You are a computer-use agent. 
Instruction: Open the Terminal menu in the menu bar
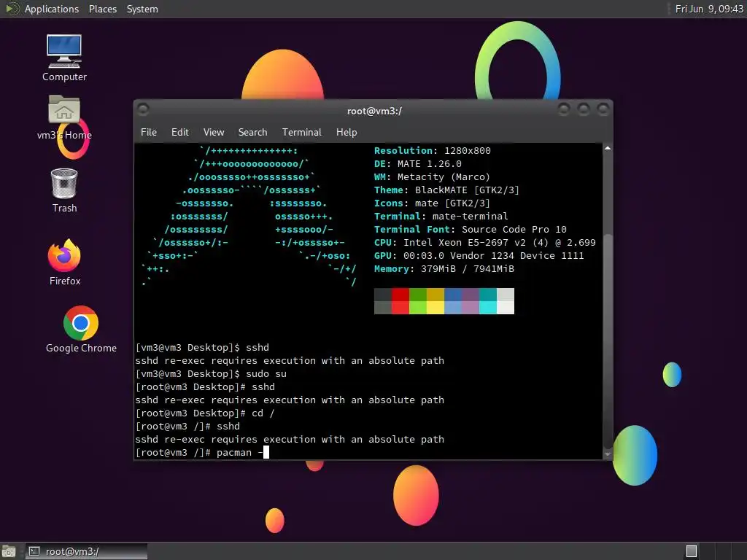(x=301, y=133)
